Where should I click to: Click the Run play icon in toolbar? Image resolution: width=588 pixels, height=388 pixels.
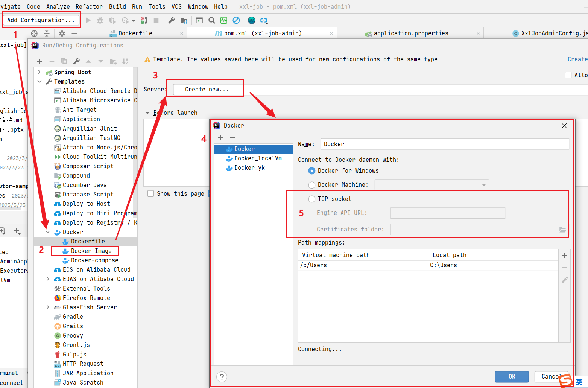(x=88, y=20)
